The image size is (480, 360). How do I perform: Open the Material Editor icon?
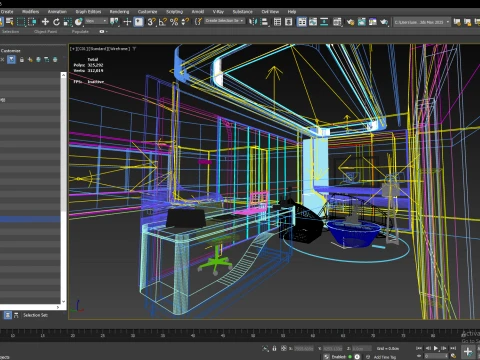337,22
